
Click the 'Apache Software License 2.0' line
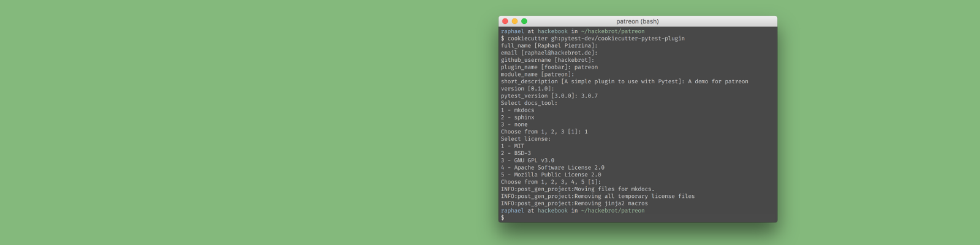pyautogui.click(x=552, y=168)
